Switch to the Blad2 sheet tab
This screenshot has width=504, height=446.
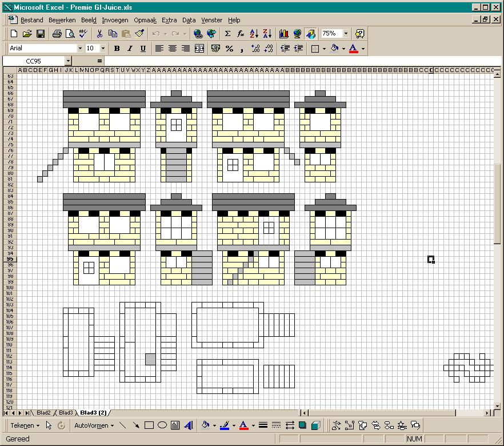(x=43, y=413)
